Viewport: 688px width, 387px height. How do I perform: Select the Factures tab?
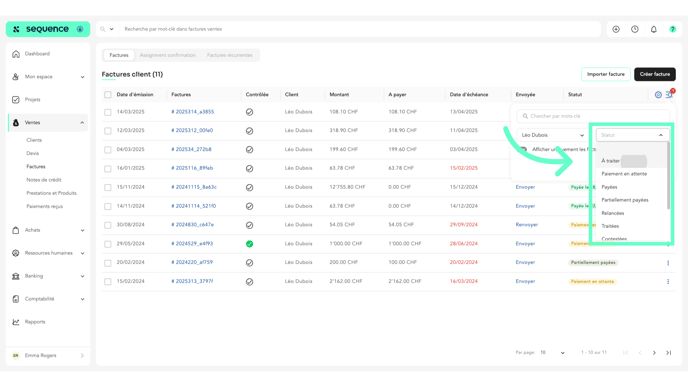[x=119, y=55]
